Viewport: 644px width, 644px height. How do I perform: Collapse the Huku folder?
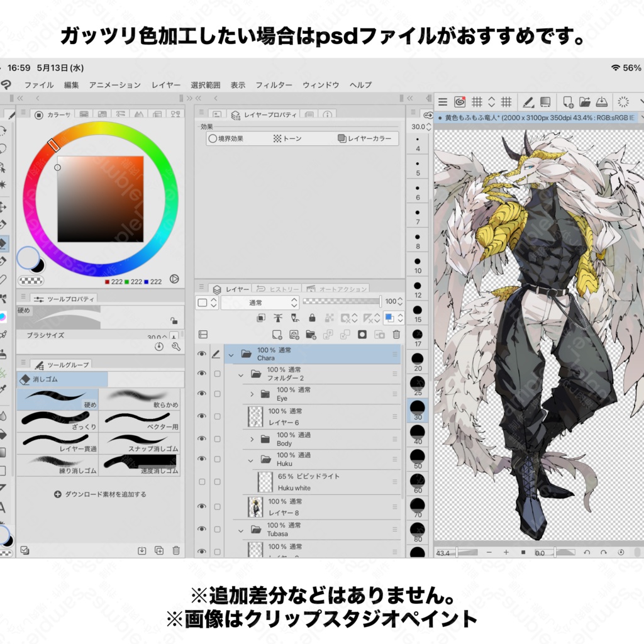tap(250, 460)
